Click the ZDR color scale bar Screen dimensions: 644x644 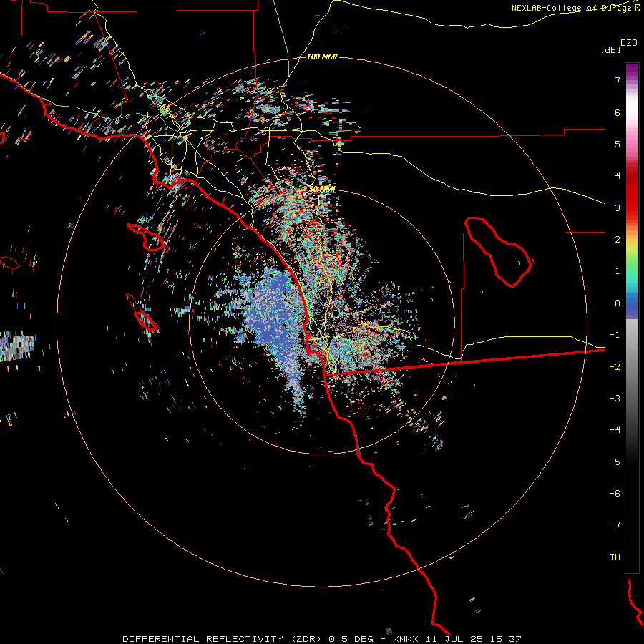tap(632, 318)
